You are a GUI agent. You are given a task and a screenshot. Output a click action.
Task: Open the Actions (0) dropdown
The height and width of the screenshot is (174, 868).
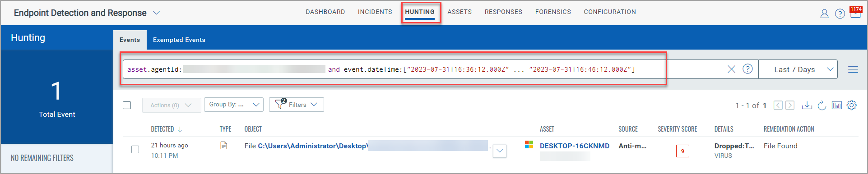(172, 105)
